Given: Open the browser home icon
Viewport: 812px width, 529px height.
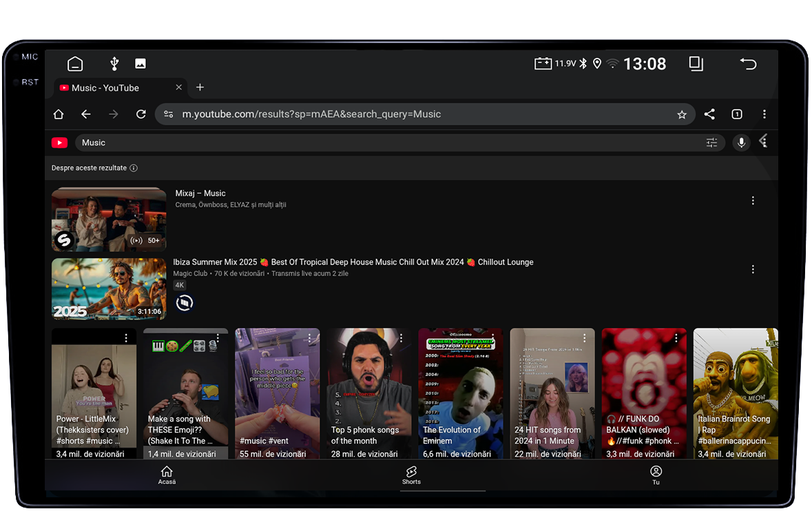Looking at the screenshot, I should pos(59,114).
